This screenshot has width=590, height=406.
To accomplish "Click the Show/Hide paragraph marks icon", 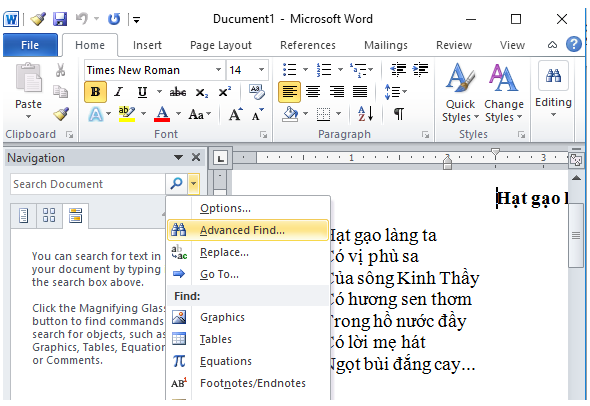I will pyautogui.click(x=399, y=113).
